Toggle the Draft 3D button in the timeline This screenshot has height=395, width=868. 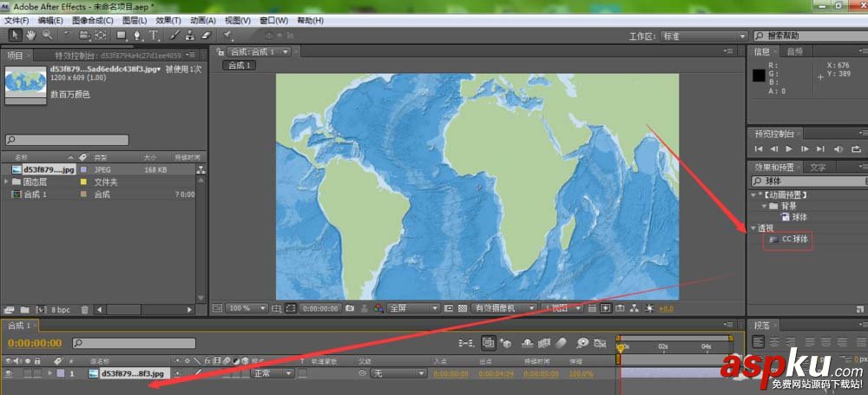[x=505, y=344]
